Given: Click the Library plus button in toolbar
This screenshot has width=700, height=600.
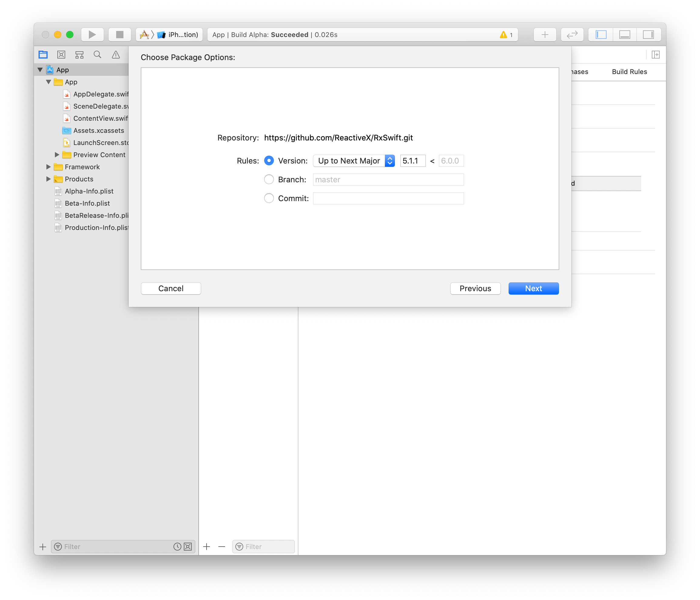Looking at the screenshot, I should [545, 35].
